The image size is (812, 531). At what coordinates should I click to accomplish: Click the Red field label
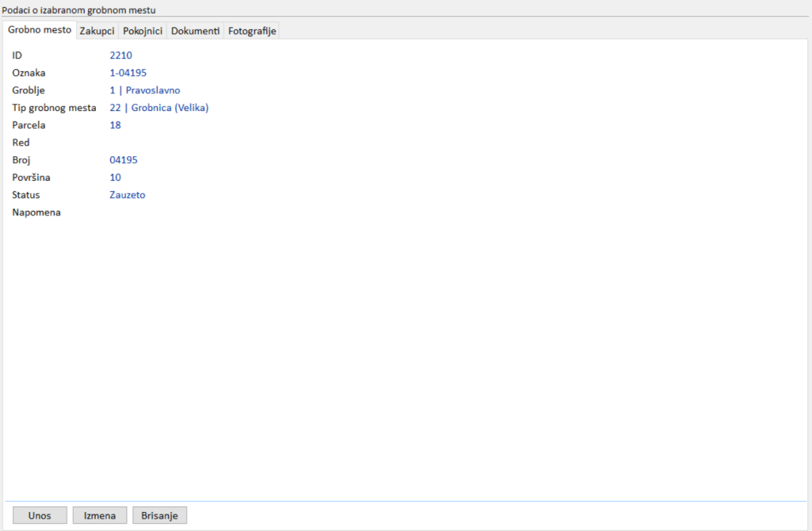[x=21, y=143]
